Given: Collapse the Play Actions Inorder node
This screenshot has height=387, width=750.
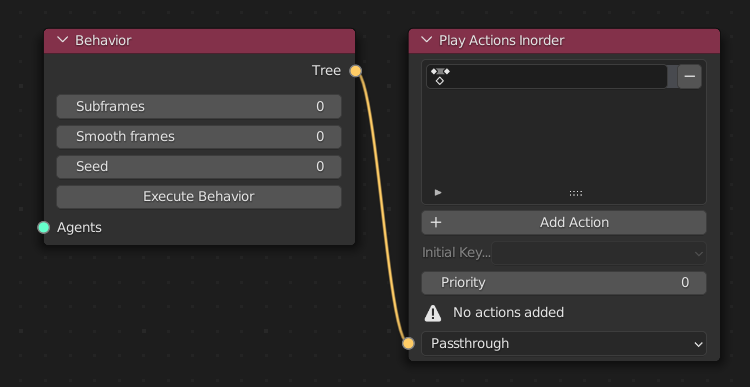Looking at the screenshot, I should 427,40.
